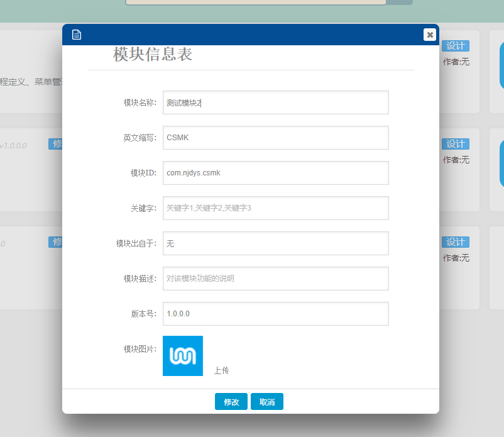This screenshot has height=437, width=504.
Task: Click the 英文缩写 field containing CSMK
Action: 275,138
